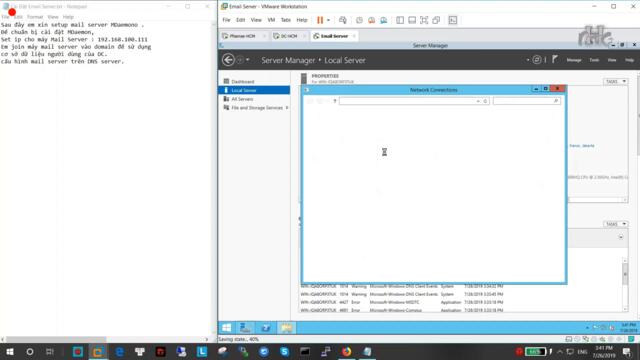Open the Notepad Edit menu

(x=19, y=17)
